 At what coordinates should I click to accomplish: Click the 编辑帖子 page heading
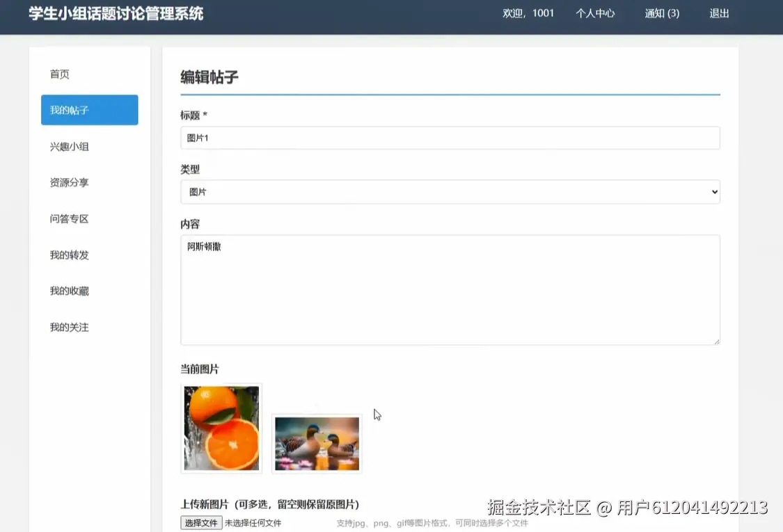point(209,78)
